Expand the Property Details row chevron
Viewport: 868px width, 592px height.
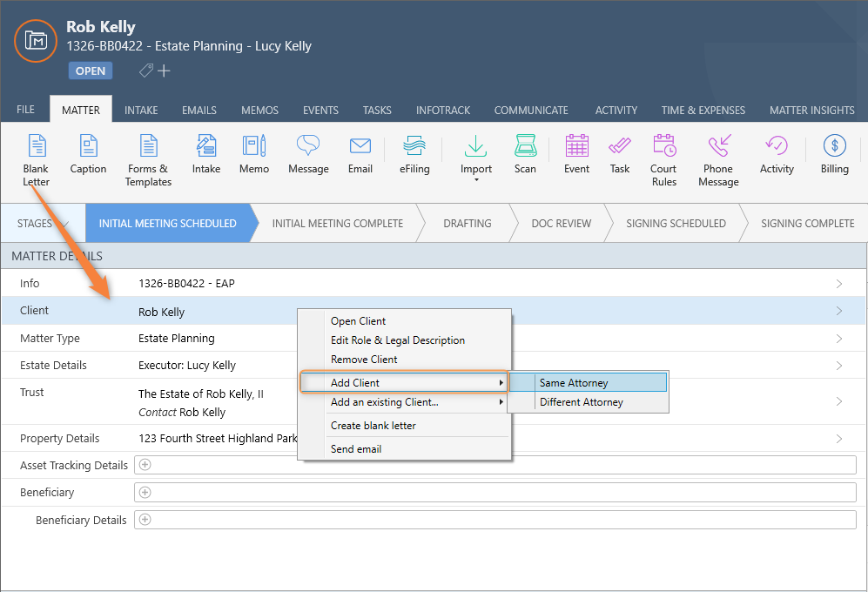tap(839, 439)
